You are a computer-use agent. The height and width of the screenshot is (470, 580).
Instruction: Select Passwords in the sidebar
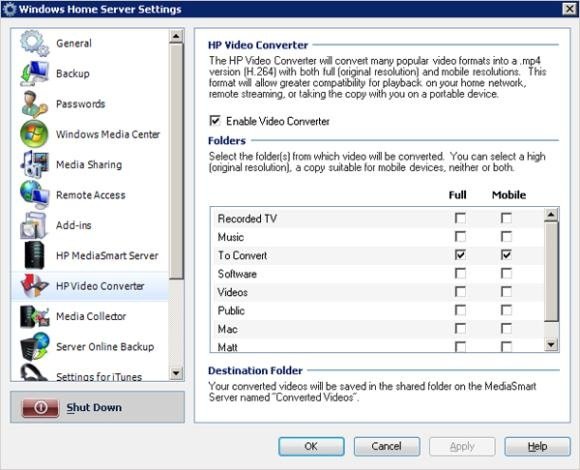pyautogui.click(x=81, y=104)
